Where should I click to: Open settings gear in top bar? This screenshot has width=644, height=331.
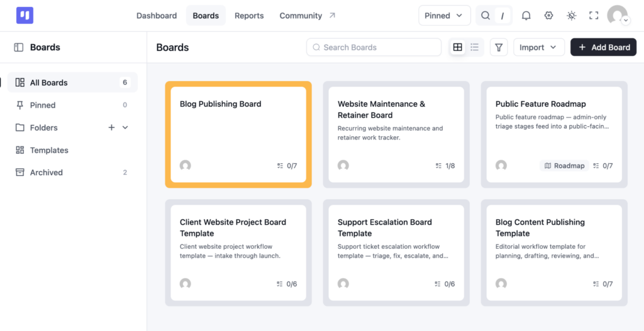click(548, 16)
